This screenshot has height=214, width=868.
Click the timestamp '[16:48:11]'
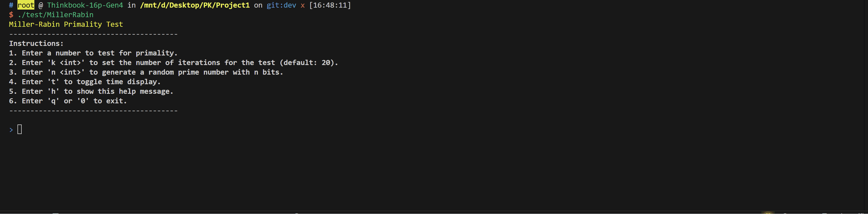pyautogui.click(x=330, y=5)
